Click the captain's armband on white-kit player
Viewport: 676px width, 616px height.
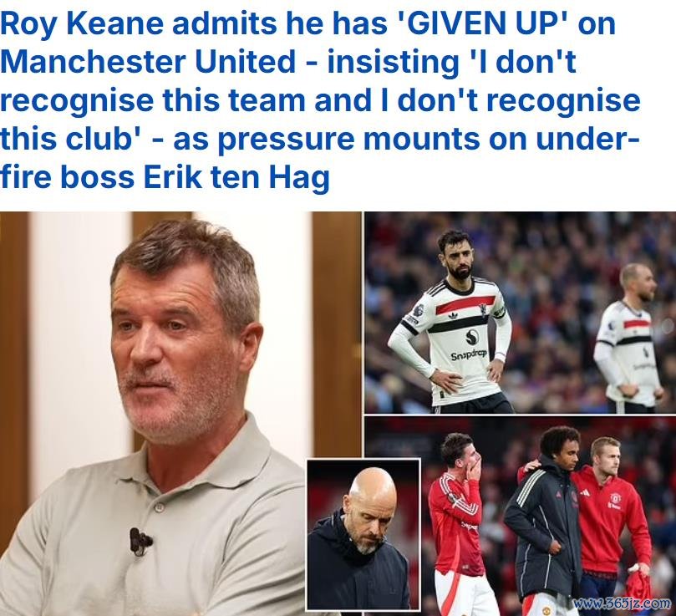pyautogui.click(x=499, y=313)
